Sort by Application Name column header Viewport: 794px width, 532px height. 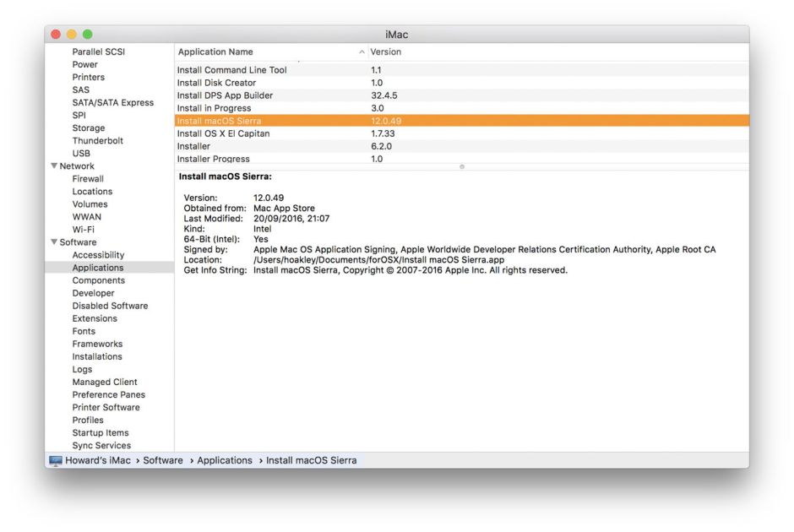(x=215, y=52)
